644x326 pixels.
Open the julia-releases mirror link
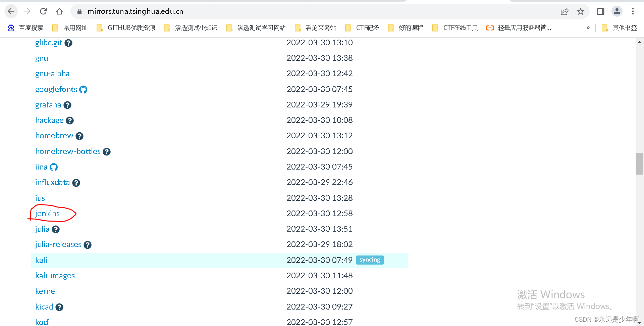[58, 244]
